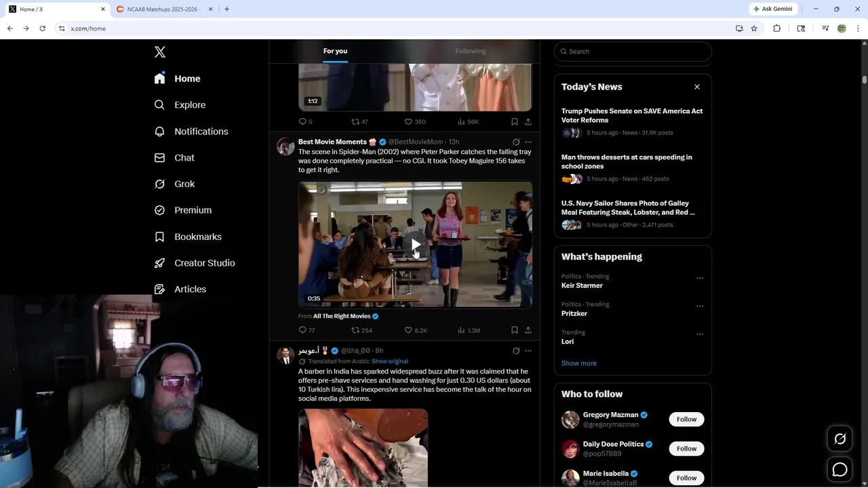The width and height of the screenshot is (868, 488).
Task: Open Home in the left sidebar
Action: pyautogui.click(x=177, y=79)
